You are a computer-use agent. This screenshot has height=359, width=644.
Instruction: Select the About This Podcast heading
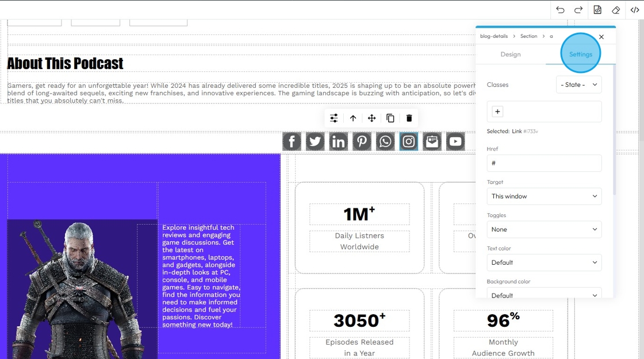click(x=65, y=64)
